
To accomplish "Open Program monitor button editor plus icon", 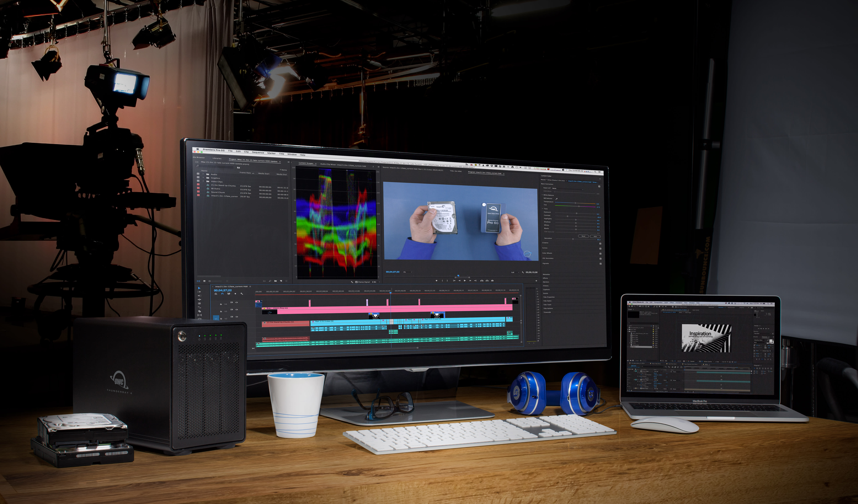I will 536,281.
